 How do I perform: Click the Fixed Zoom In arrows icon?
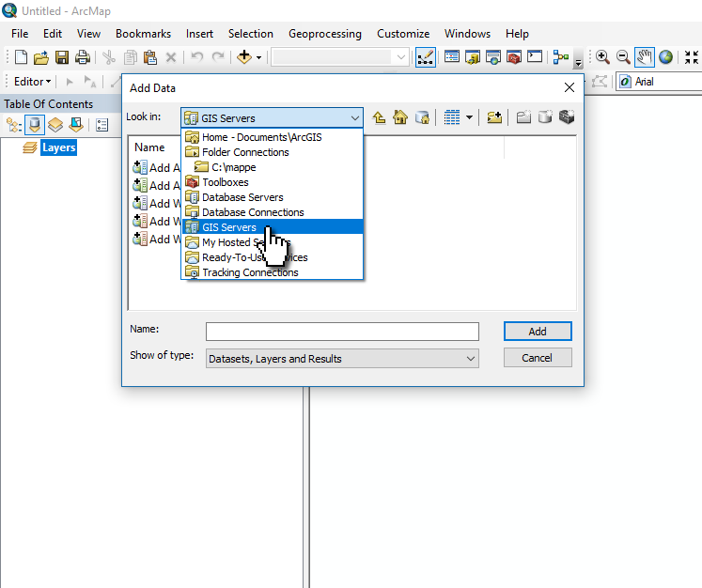coord(692,57)
